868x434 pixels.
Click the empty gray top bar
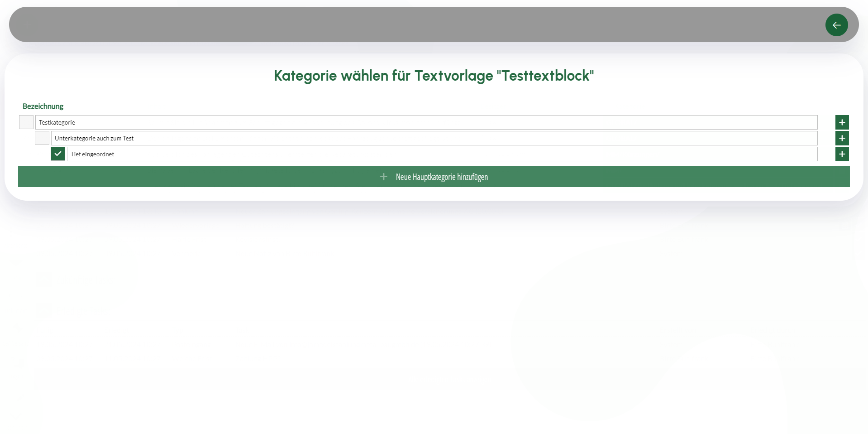(x=407, y=24)
